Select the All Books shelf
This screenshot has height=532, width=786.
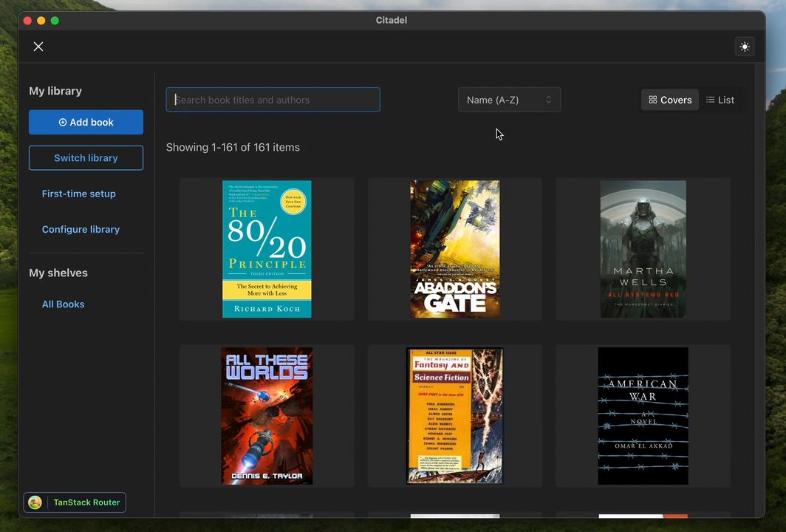pos(63,304)
